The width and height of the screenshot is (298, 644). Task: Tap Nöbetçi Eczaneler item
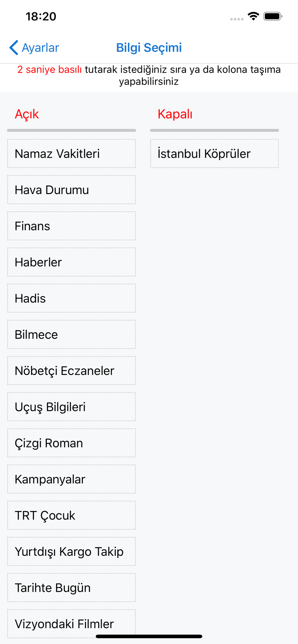click(x=71, y=371)
